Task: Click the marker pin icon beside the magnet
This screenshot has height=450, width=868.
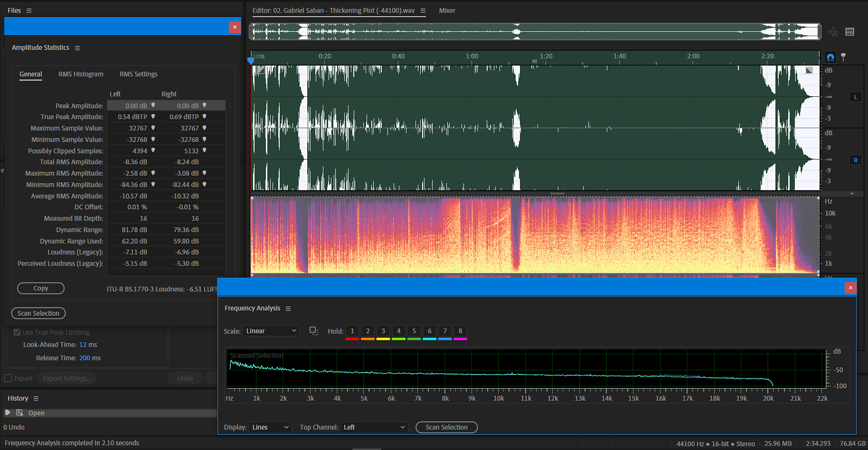Action: pos(844,57)
